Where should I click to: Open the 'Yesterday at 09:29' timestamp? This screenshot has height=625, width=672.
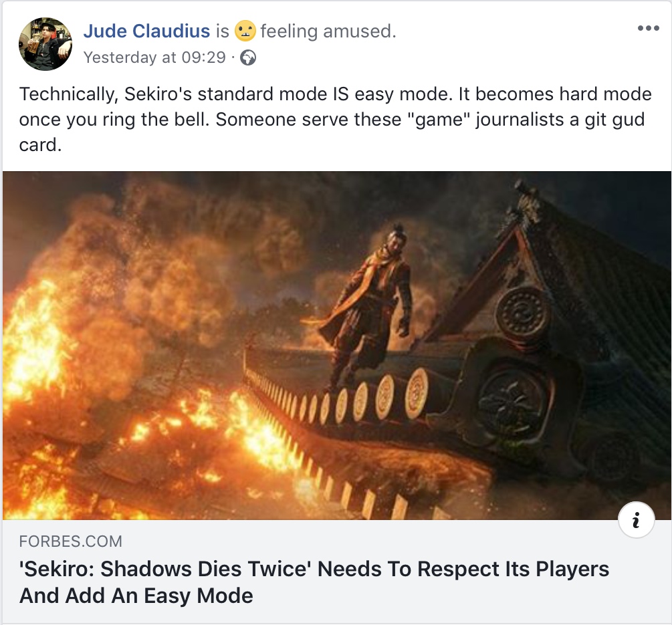154,57
